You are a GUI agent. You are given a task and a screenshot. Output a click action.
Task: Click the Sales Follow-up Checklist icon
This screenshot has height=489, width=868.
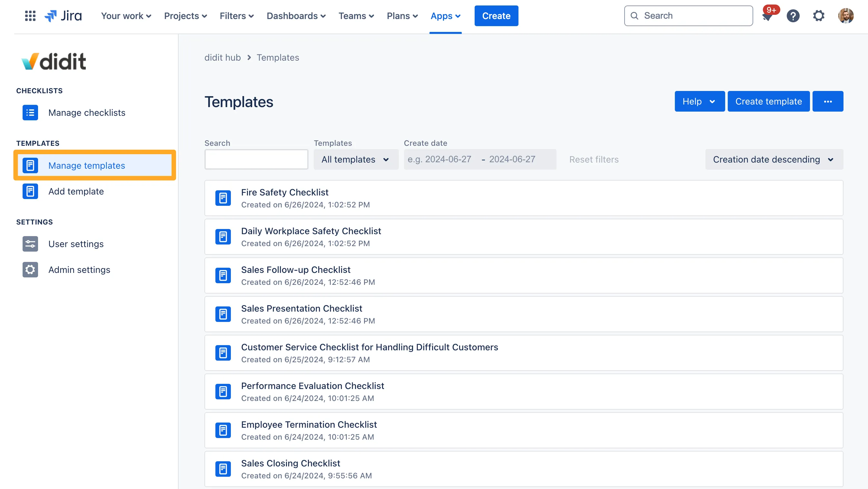tap(223, 276)
